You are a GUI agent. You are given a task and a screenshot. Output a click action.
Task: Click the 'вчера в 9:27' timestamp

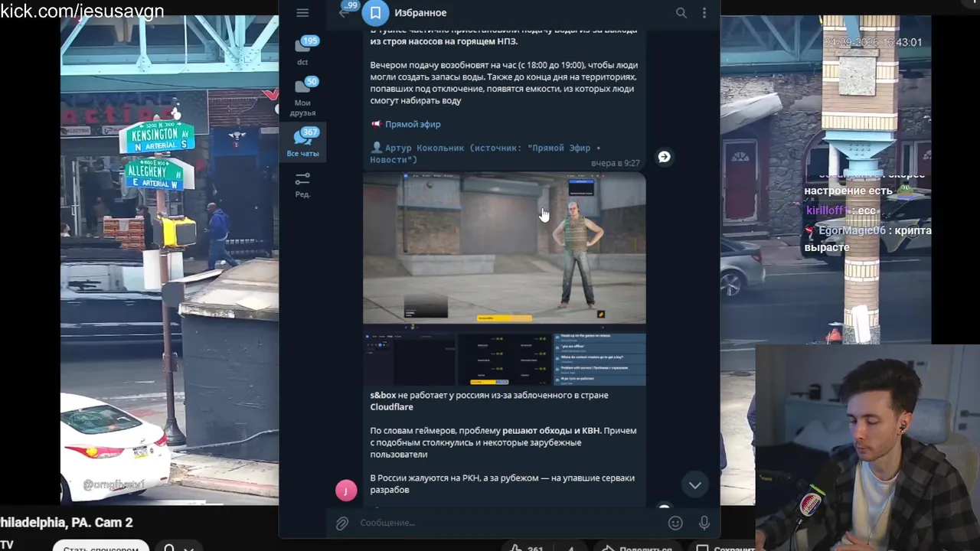point(616,163)
